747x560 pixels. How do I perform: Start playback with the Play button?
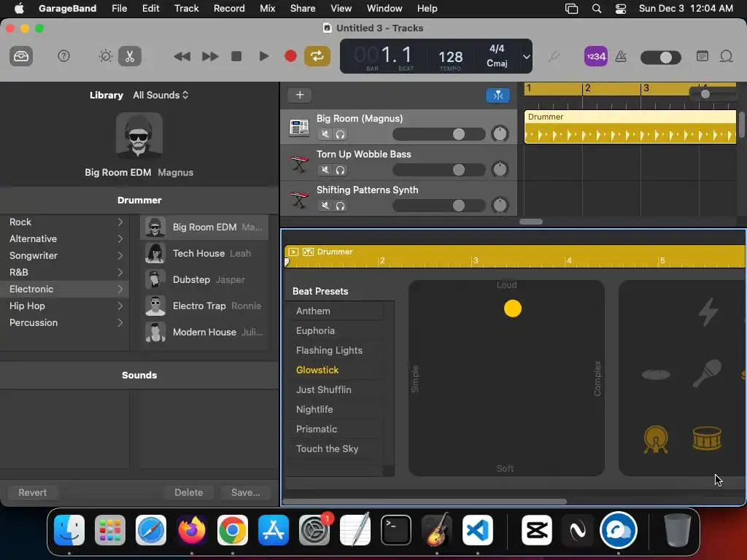click(x=263, y=56)
